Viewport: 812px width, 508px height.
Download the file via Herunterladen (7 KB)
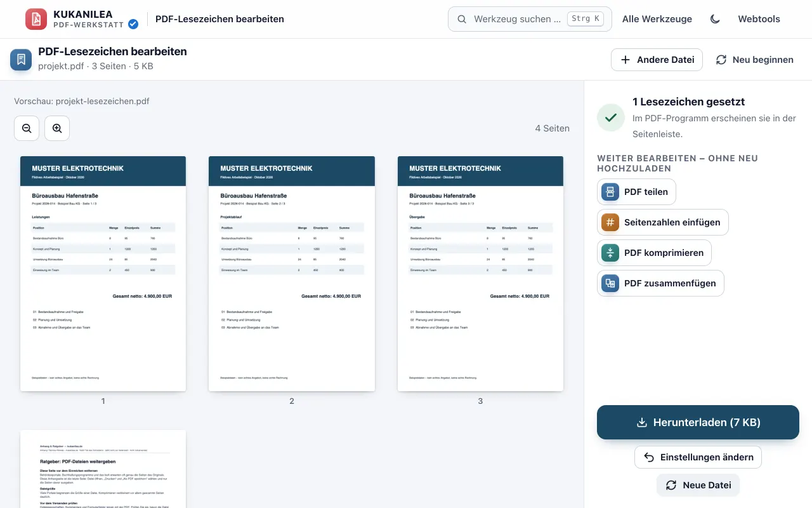click(x=698, y=422)
